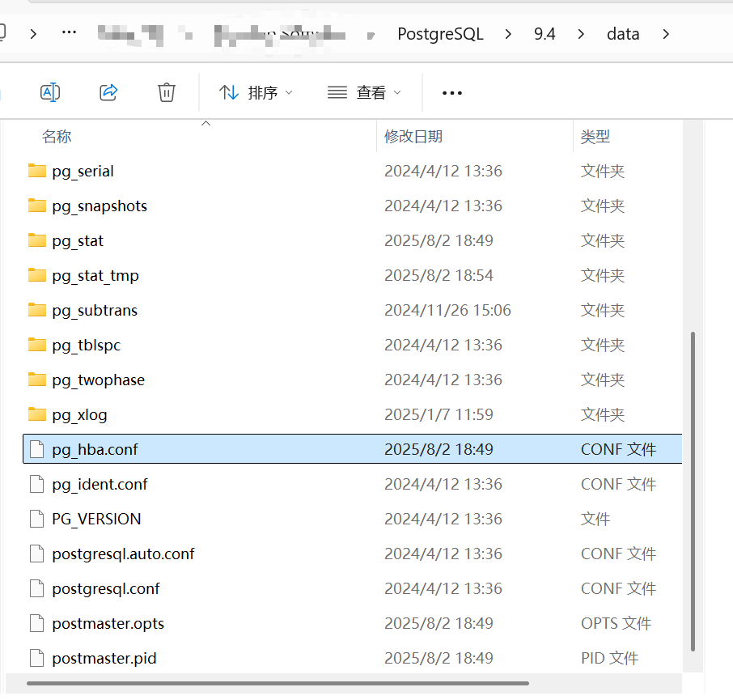This screenshot has width=733, height=700.
Task: Sort by the 修改日期 column header
Action: (413, 137)
